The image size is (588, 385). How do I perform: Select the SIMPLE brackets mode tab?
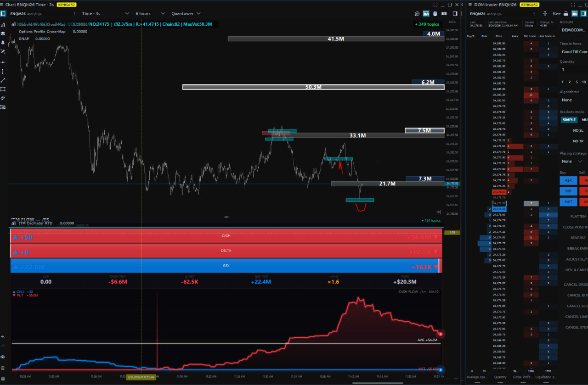(x=569, y=120)
